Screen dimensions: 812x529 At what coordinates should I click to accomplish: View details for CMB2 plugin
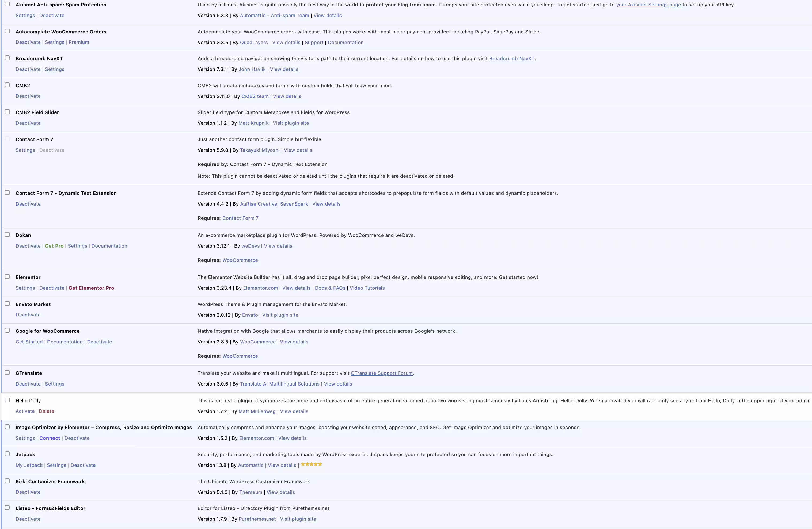pos(287,96)
